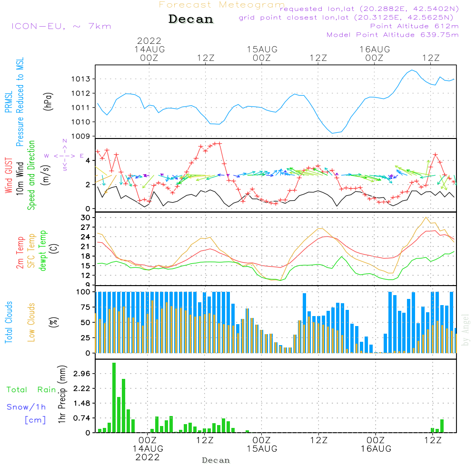Click the '[cm]' snow unit label
The image size is (476, 476).
pyautogui.click(x=35, y=420)
